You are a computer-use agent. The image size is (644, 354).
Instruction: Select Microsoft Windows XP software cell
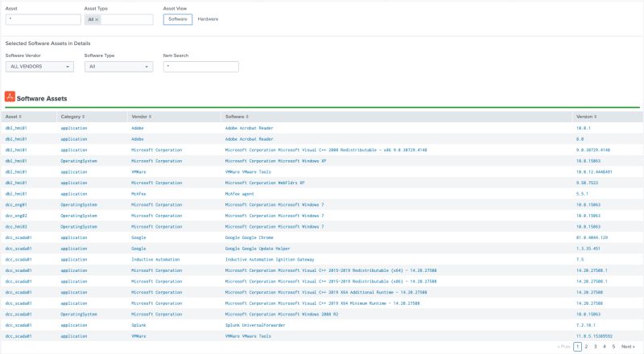tap(275, 161)
